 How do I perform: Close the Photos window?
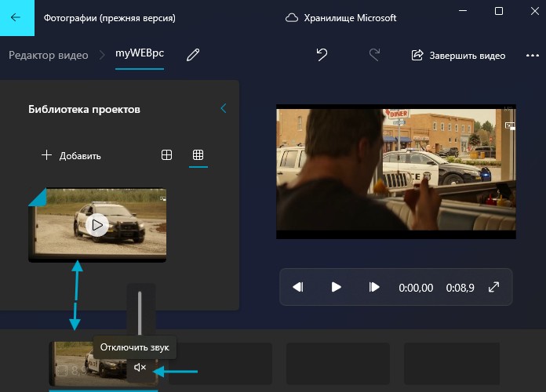535,11
